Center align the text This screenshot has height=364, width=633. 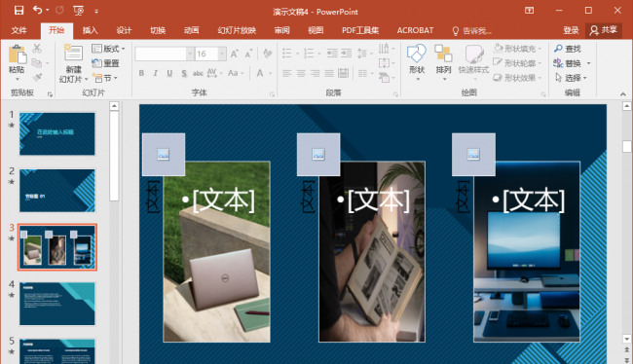coord(301,73)
